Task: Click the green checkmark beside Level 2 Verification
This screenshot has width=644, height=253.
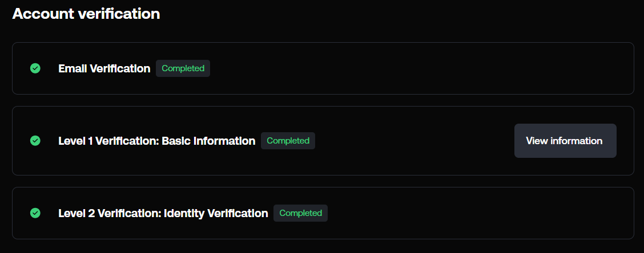Action: pos(35,213)
